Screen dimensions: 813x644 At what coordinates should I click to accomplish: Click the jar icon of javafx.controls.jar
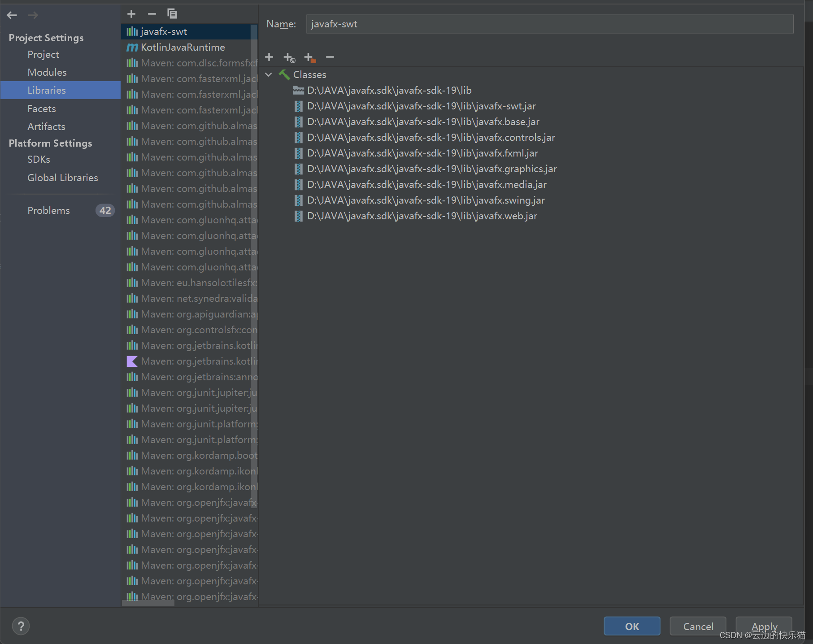tap(299, 138)
